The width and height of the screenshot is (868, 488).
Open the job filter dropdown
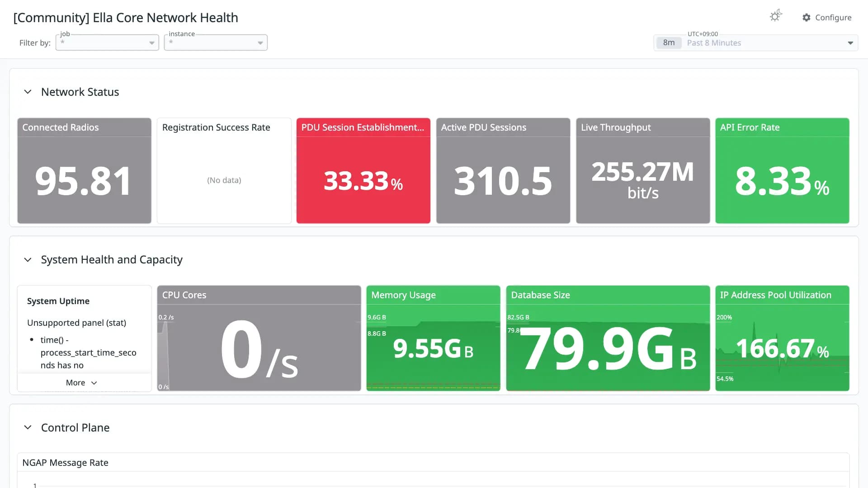coord(107,42)
